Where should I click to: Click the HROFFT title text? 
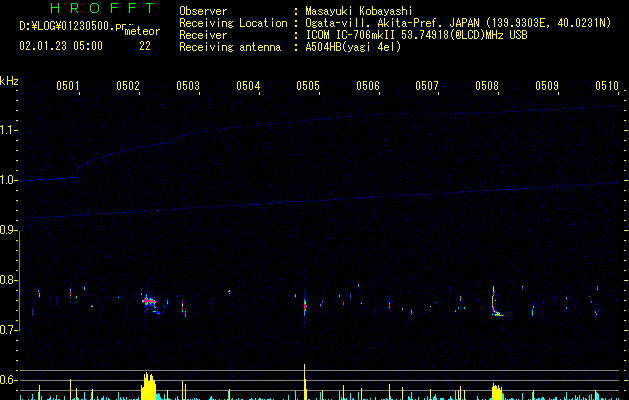point(103,8)
